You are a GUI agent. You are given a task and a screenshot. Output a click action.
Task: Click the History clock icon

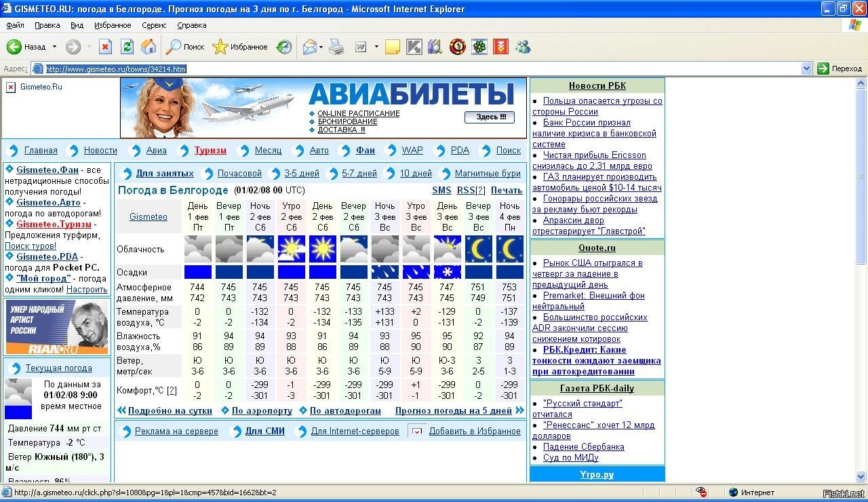pos(284,47)
